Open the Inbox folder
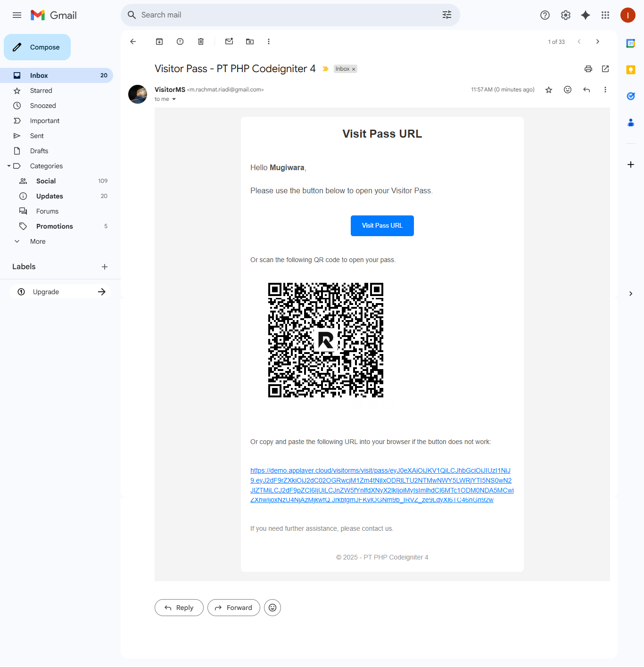This screenshot has height=667, width=644. [57, 75]
